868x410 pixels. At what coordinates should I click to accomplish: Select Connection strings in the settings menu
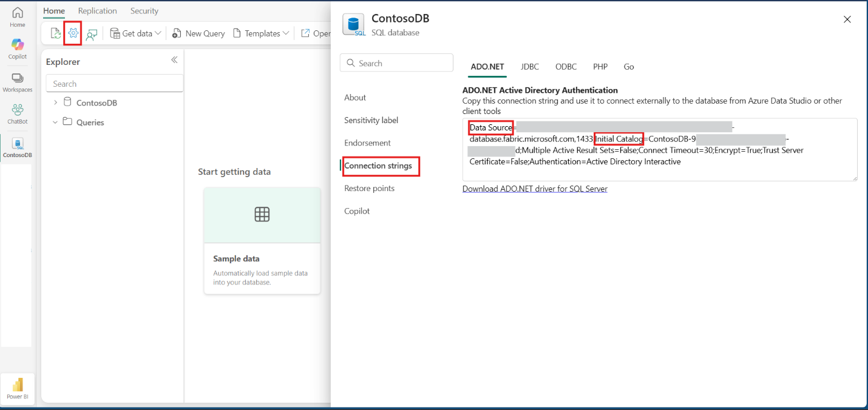coord(378,166)
